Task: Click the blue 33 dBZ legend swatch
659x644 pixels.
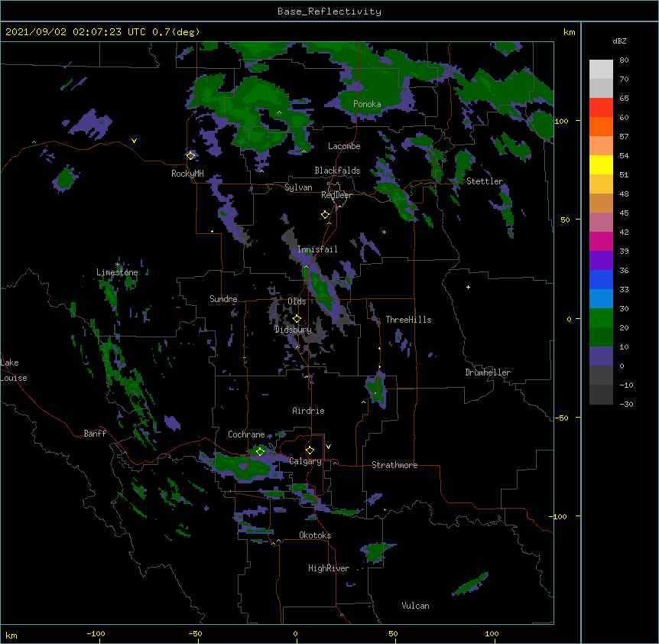Action: (x=601, y=279)
